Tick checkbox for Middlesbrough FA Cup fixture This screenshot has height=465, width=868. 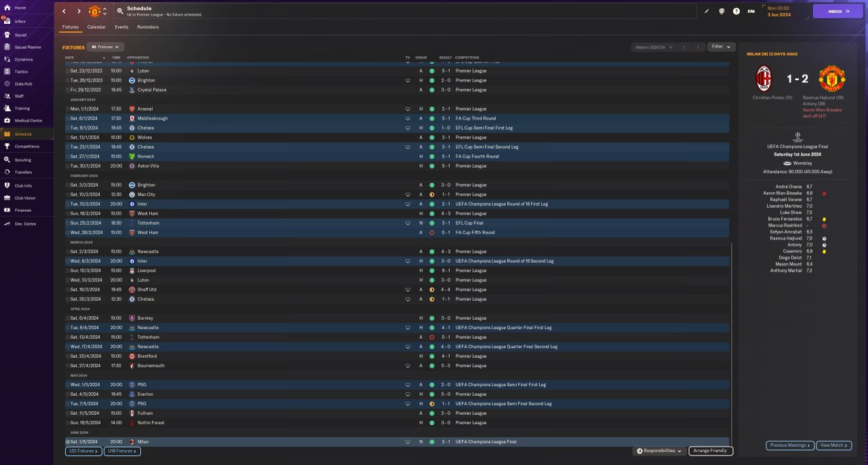[68, 118]
